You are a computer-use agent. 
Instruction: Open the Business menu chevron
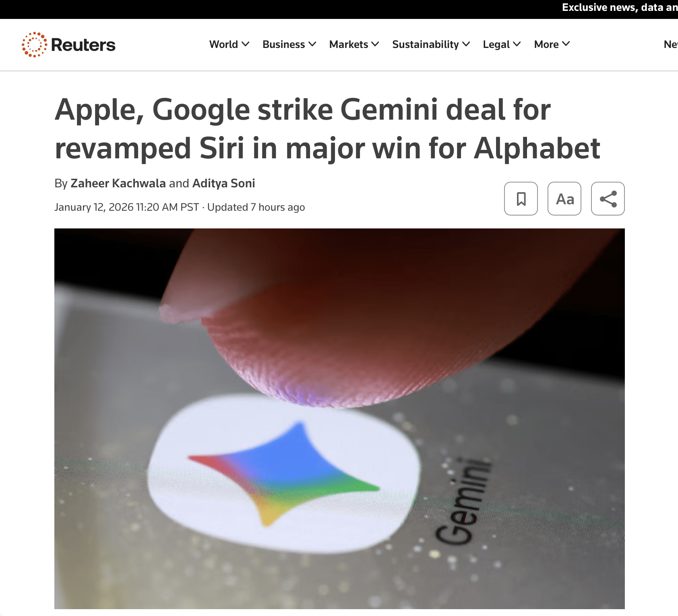coord(312,44)
